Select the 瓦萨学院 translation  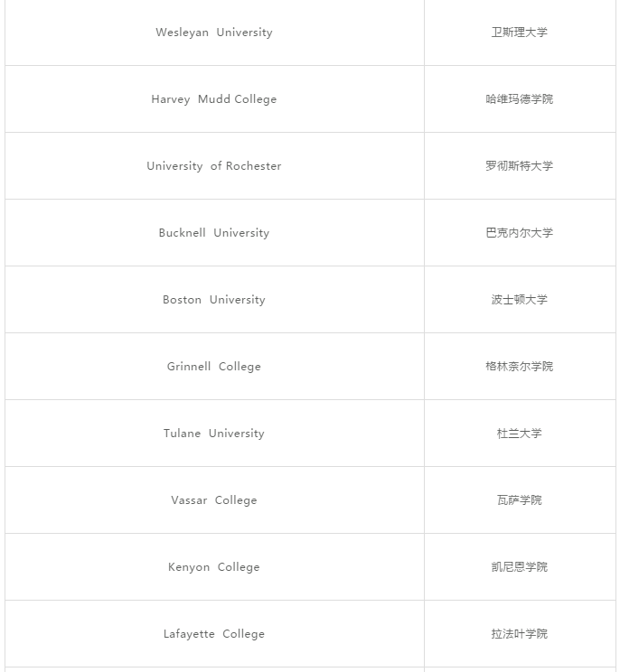(520, 500)
